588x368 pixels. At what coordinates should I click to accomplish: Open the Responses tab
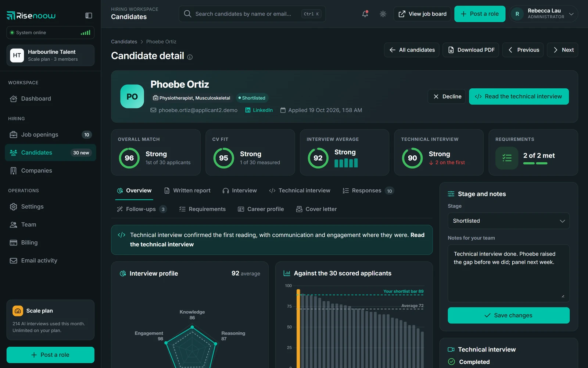(368, 191)
